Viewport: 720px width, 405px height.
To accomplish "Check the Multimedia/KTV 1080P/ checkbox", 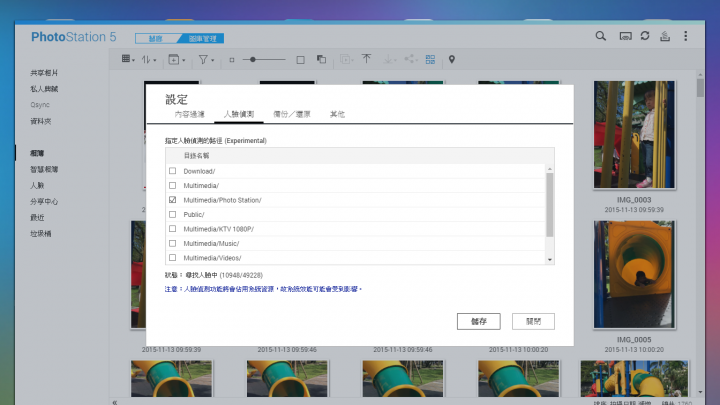I will pyautogui.click(x=173, y=229).
